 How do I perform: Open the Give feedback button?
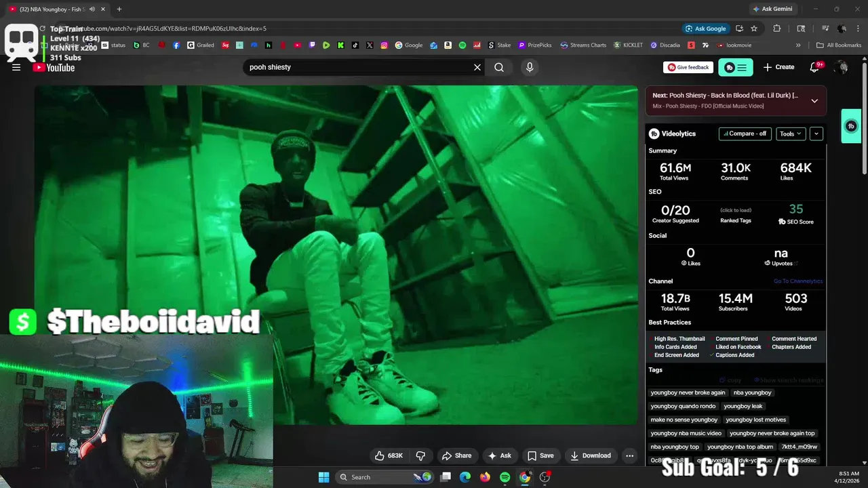point(688,67)
